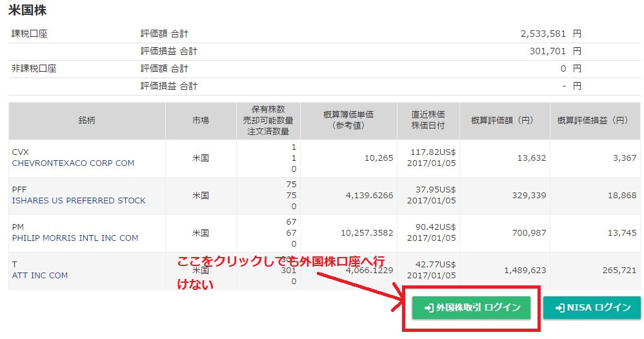Viewport: 644px width, 339px height.
Task: Select ATT valuation 1,489,623
Action: pos(525,270)
